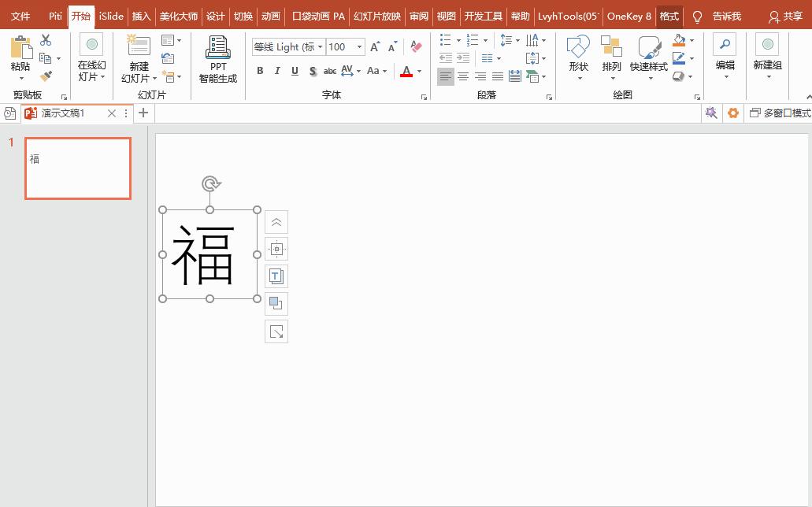This screenshot has width=812, height=507.
Task: Click the Center alignment icon
Action: click(x=462, y=76)
